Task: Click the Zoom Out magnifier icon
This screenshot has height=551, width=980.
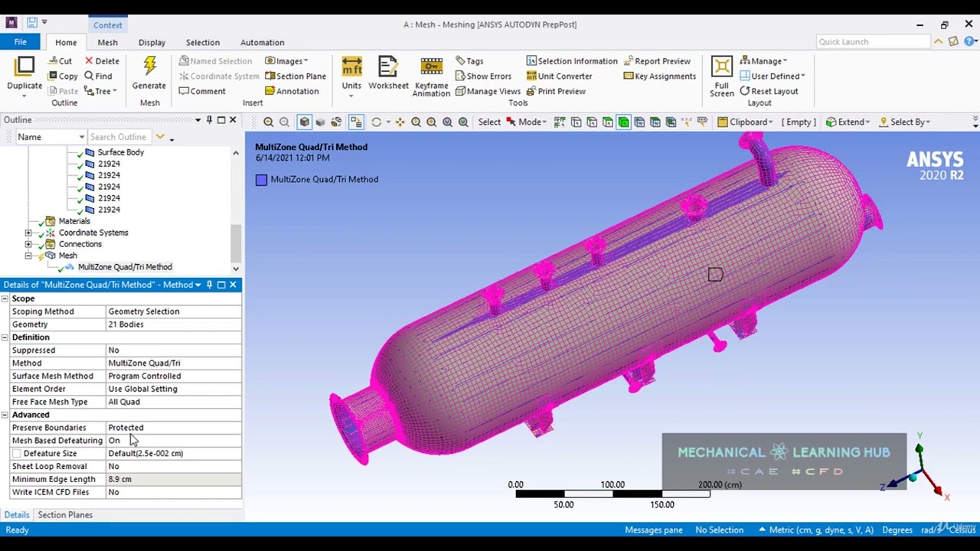Action: (x=284, y=122)
